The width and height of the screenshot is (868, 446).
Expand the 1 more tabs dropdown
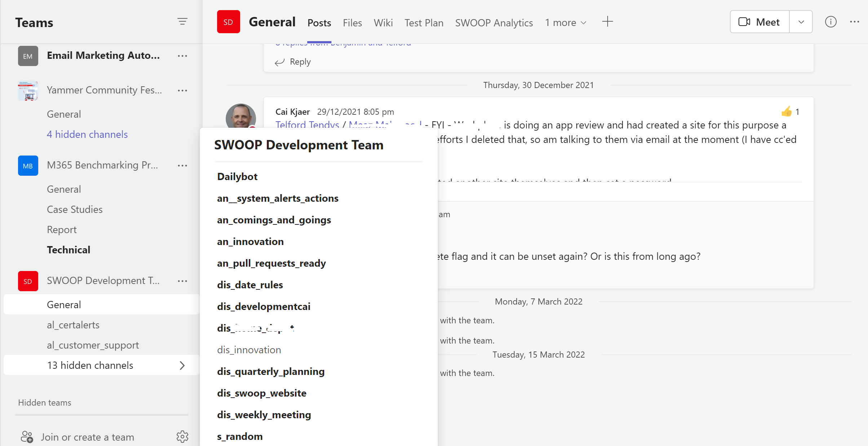[x=566, y=23]
